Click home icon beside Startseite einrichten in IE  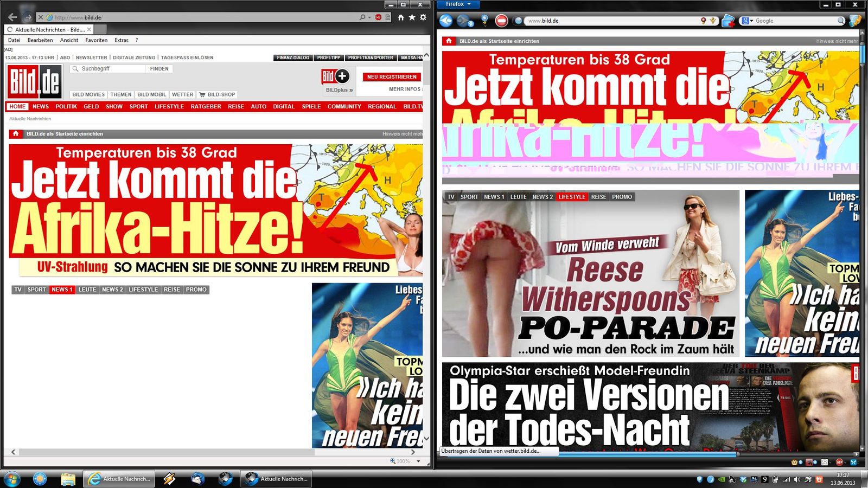pyautogui.click(x=16, y=133)
